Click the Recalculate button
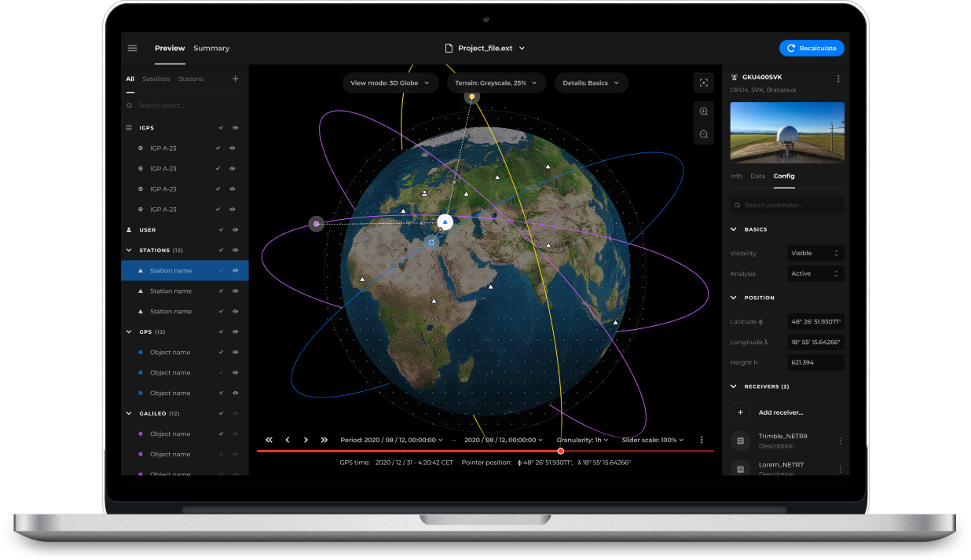 pyautogui.click(x=812, y=48)
